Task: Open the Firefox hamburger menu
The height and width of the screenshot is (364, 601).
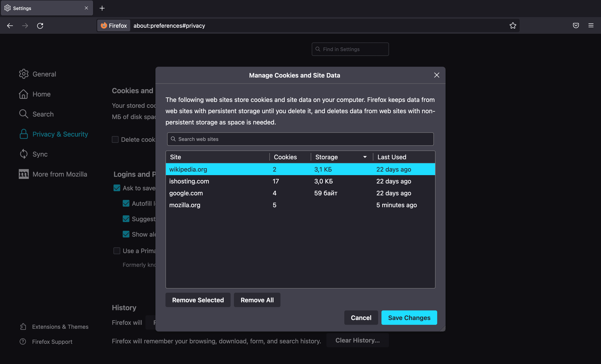Action: pyautogui.click(x=591, y=26)
